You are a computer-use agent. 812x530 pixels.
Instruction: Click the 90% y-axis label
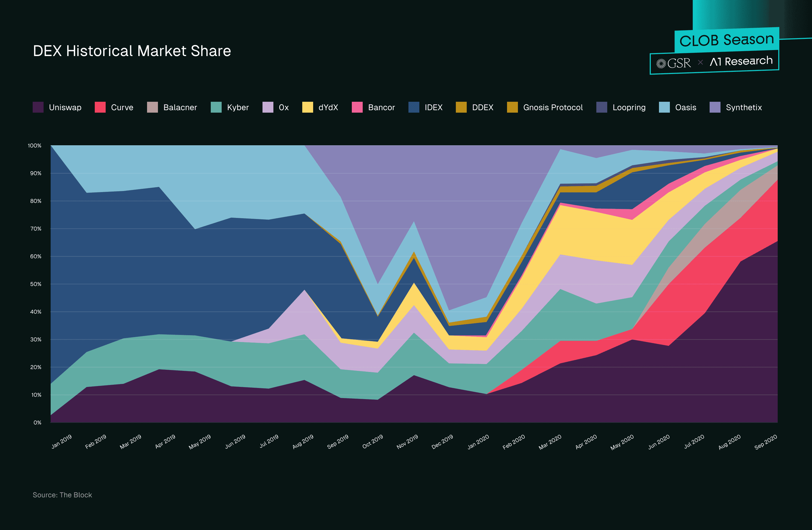(35, 173)
